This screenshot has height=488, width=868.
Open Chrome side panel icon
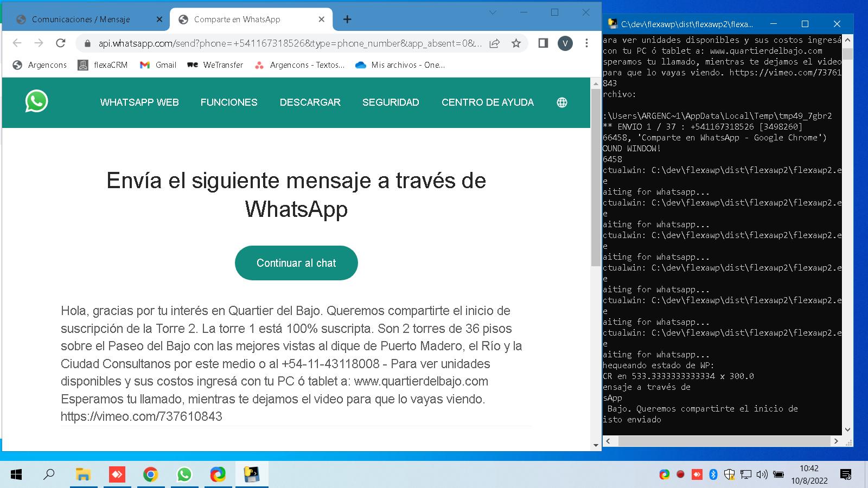(x=543, y=43)
